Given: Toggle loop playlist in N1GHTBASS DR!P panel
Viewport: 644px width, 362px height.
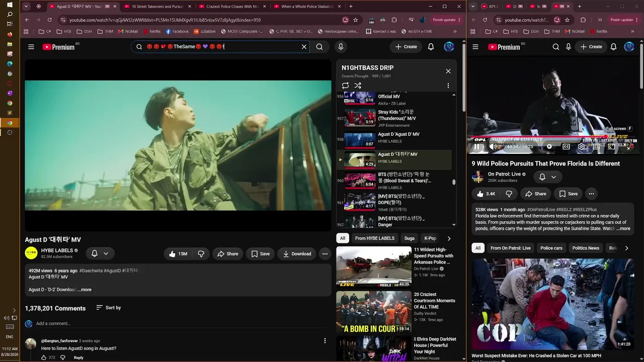Looking at the screenshot, I should pyautogui.click(x=345, y=85).
